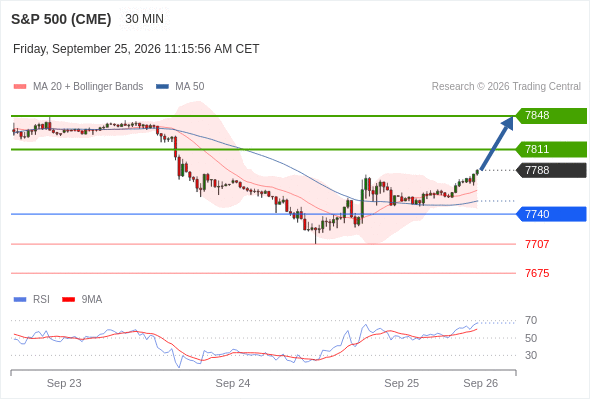Click the Sep 23 date axis label
The width and height of the screenshot is (590, 400).
tap(64, 383)
